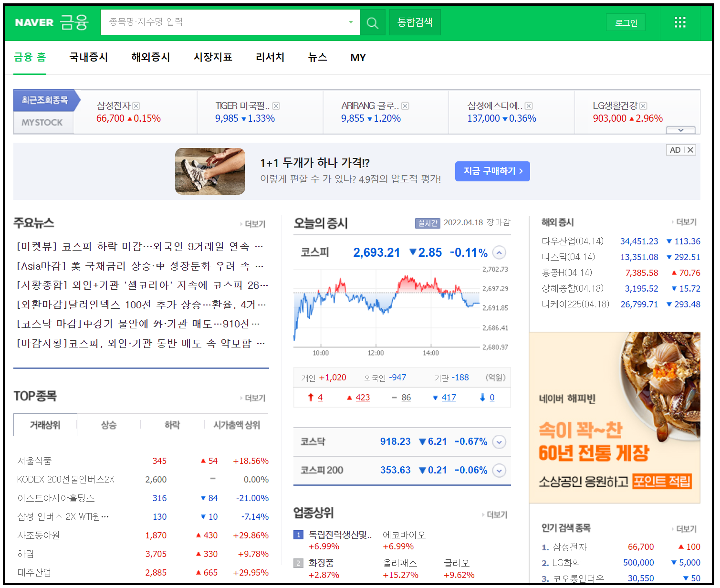Open the 뉴스 menu
The image size is (720, 588).
click(318, 58)
